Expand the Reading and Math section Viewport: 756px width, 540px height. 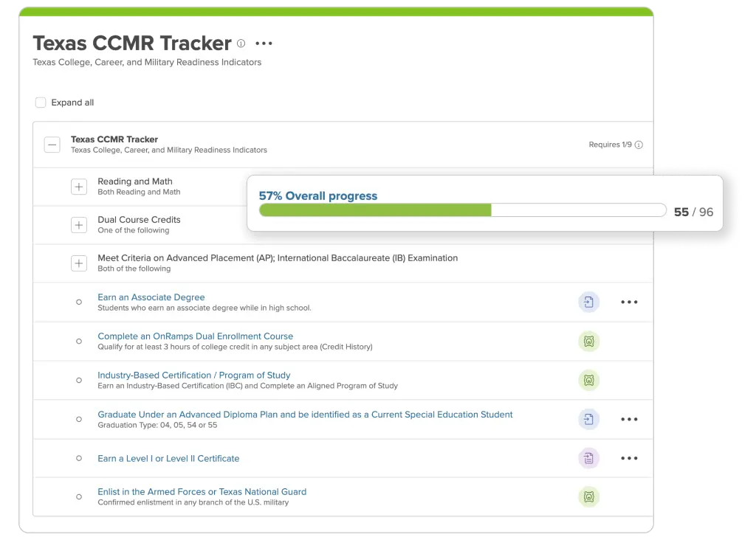click(79, 187)
